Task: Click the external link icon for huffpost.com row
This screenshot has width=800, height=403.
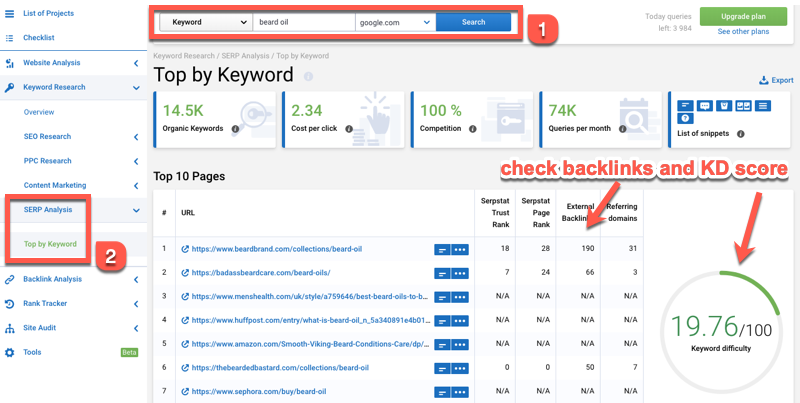Action: pos(185,320)
